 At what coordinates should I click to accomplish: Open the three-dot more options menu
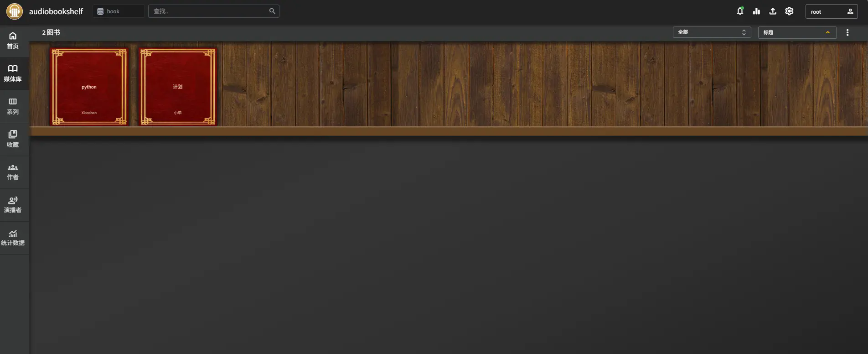(847, 32)
